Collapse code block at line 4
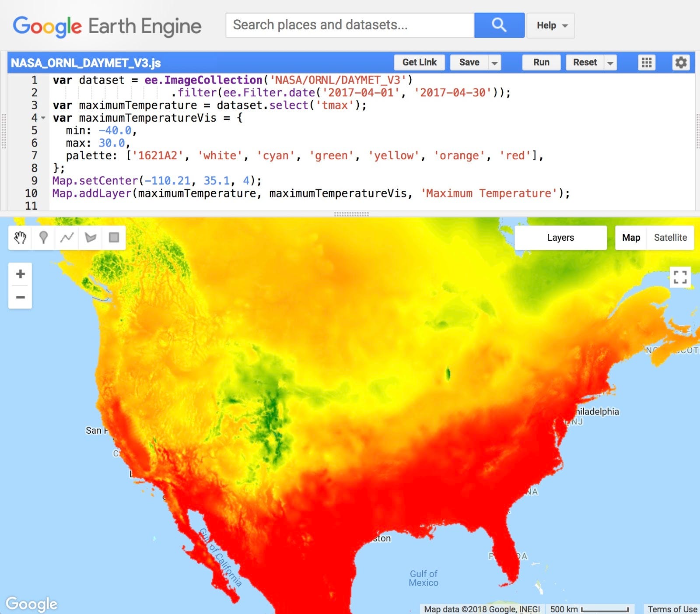 (43, 118)
